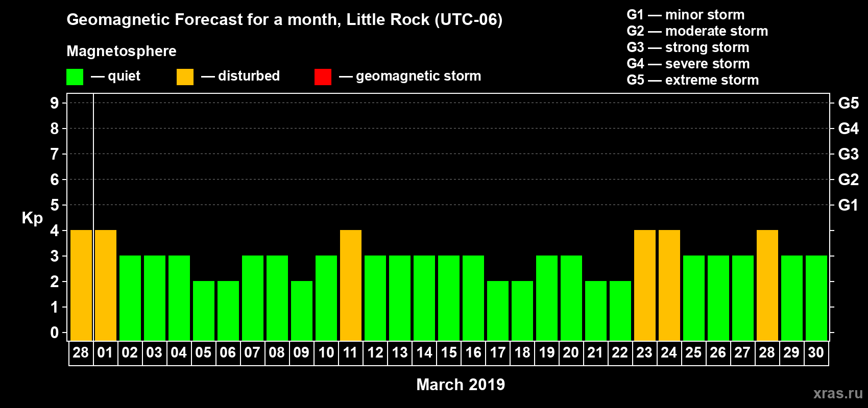
Task: Click the G4 label on the right axis
Action: [x=849, y=129]
